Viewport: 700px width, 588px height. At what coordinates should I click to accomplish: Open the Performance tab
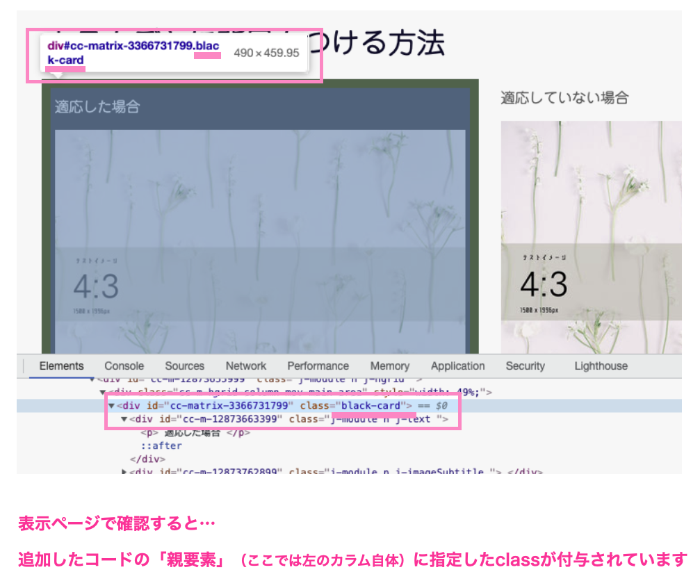318,366
